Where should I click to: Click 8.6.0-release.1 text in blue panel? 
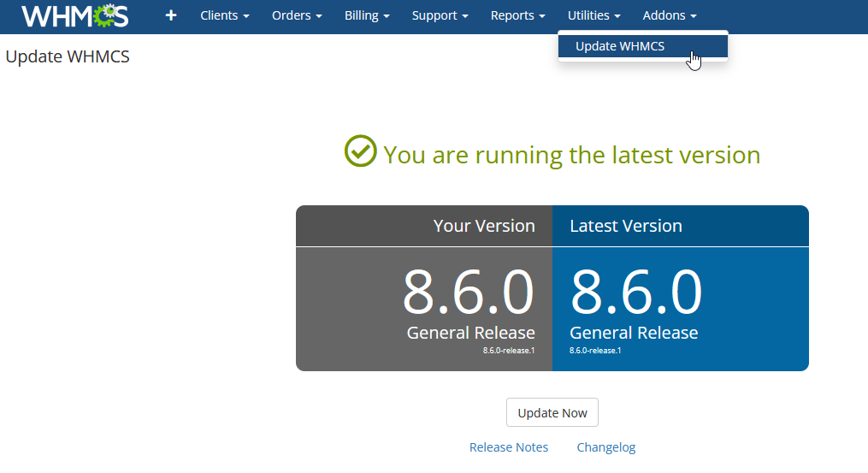(x=595, y=351)
